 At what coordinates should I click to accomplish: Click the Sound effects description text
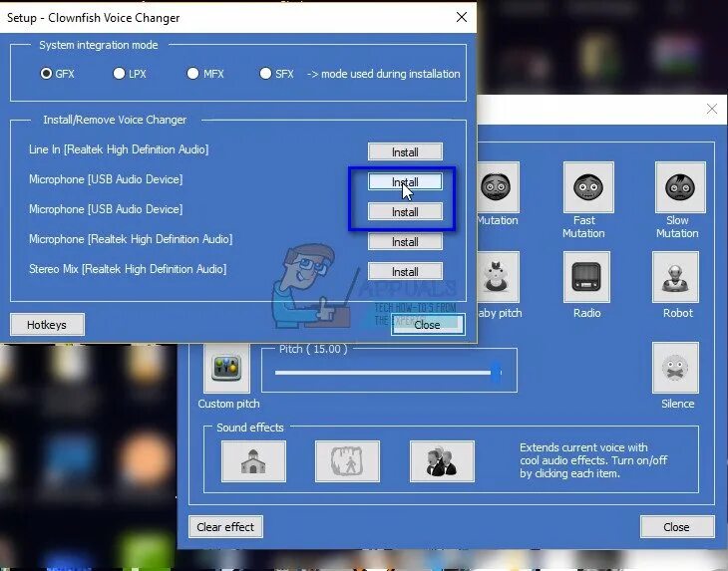[593, 460]
